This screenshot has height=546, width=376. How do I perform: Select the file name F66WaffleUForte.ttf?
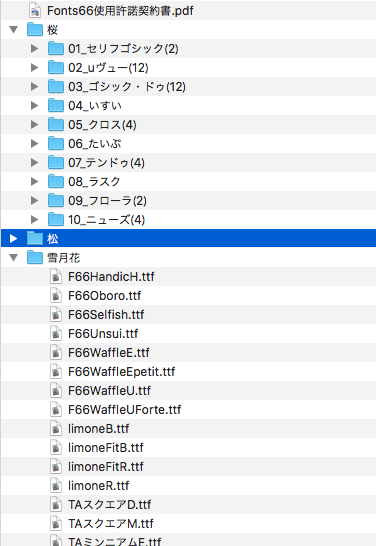pyautogui.click(x=124, y=410)
